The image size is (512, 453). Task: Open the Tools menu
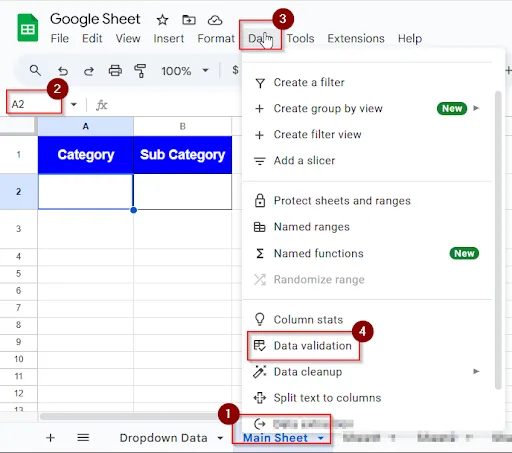point(300,39)
